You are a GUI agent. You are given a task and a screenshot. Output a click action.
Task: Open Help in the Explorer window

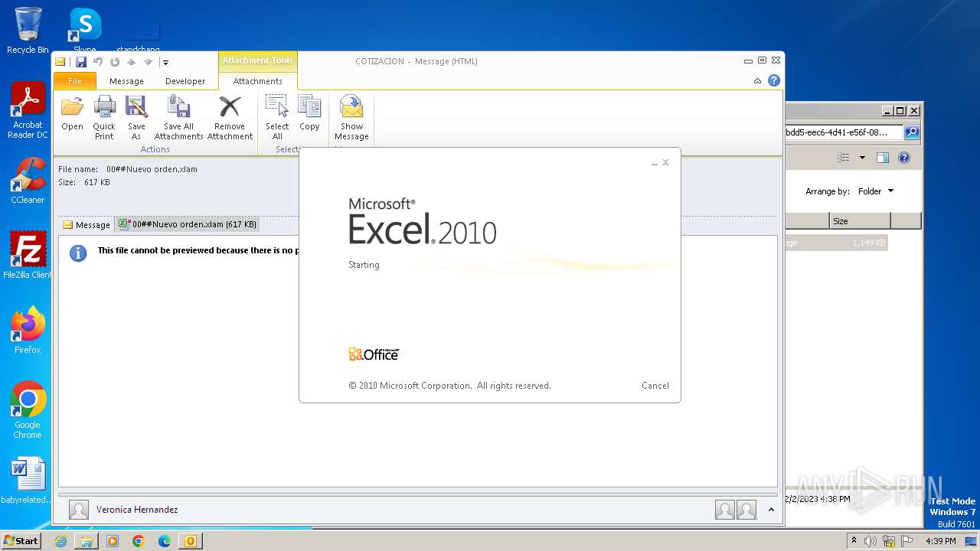[904, 158]
